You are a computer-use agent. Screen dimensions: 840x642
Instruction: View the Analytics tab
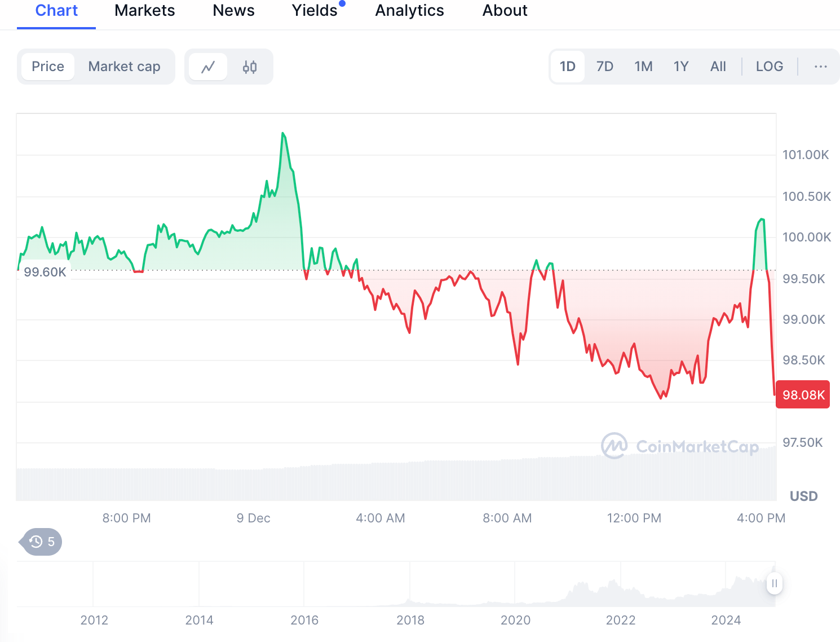click(409, 10)
